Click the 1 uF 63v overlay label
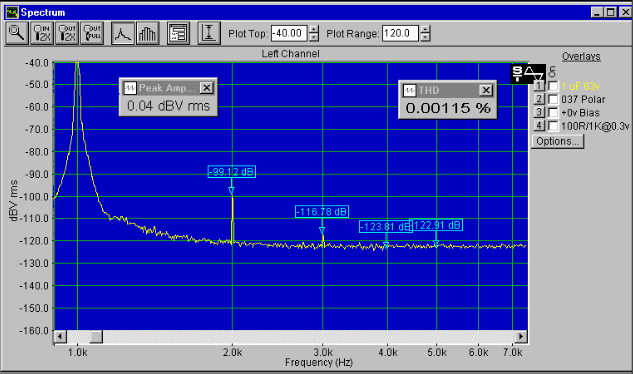 (x=580, y=86)
